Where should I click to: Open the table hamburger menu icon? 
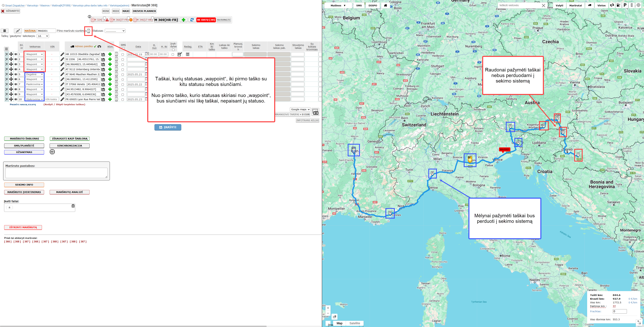[x=7, y=49]
